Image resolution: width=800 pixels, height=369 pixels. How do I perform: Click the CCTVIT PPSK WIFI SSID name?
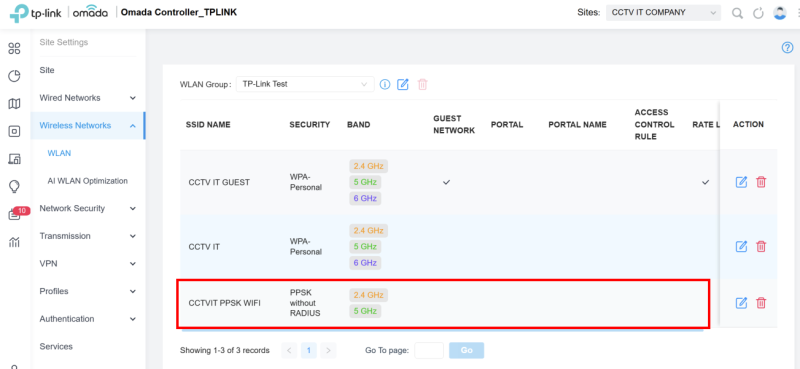point(224,303)
